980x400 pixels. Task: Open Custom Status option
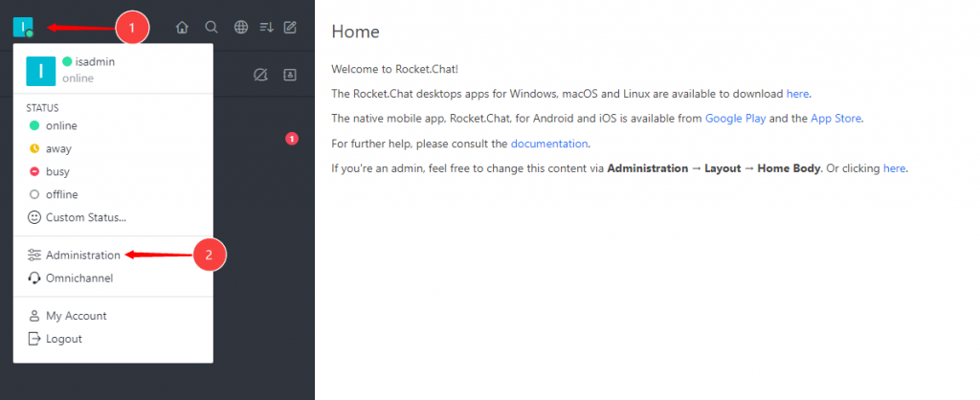[85, 218]
